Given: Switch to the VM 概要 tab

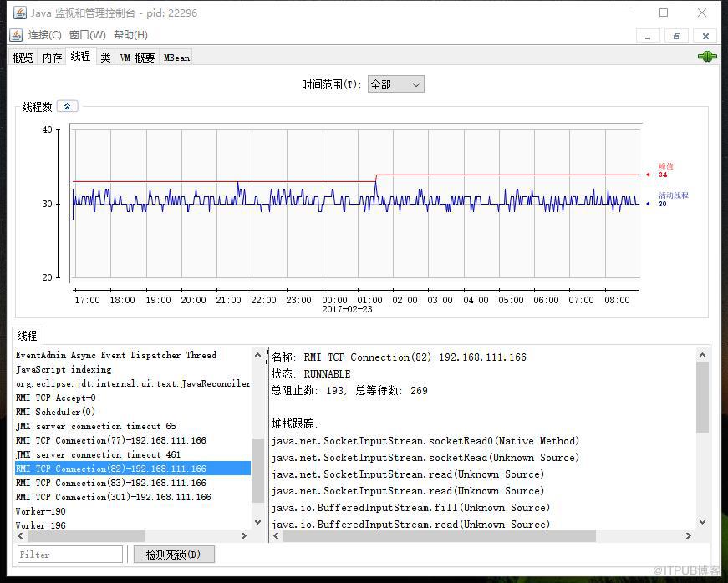Looking at the screenshot, I should pyautogui.click(x=137, y=58).
